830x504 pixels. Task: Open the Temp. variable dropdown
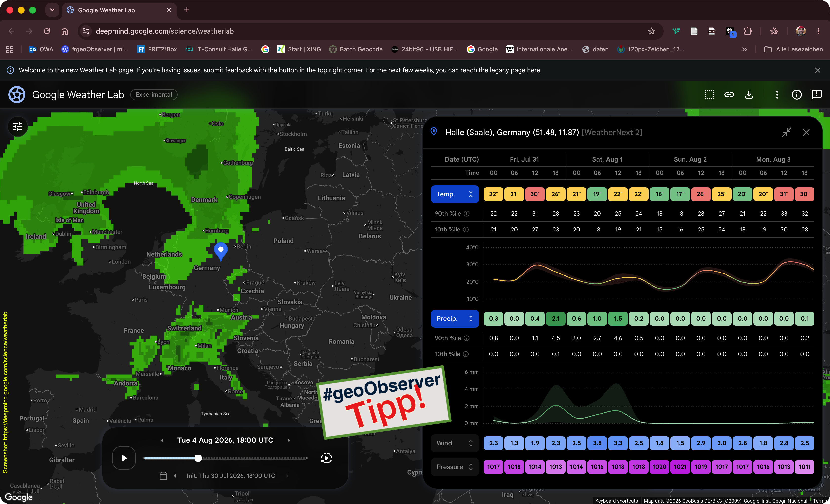455,194
